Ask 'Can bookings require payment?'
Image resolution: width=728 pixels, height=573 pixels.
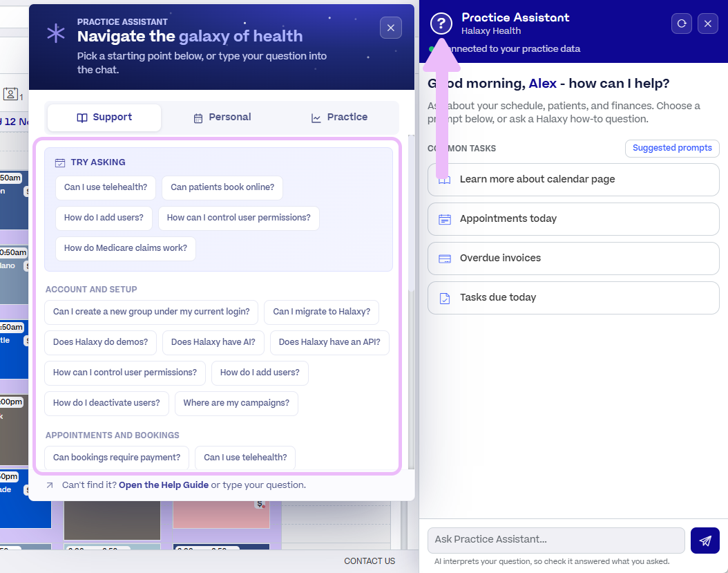117,458
